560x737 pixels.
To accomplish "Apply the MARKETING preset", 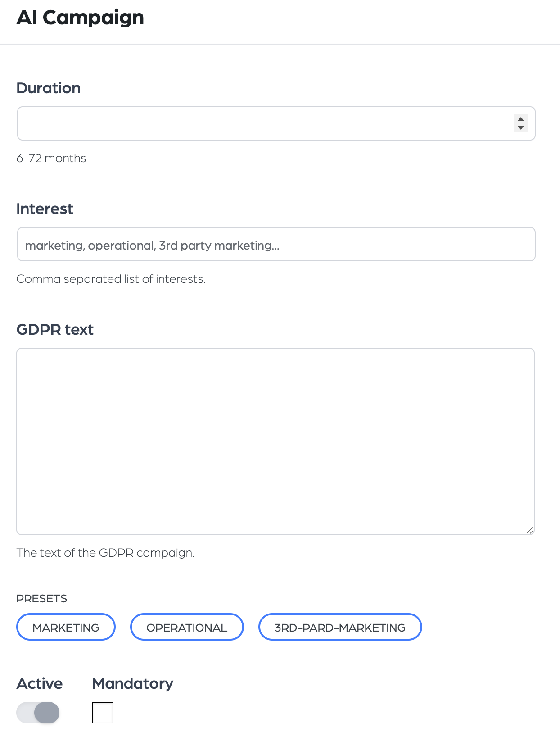I will tap(66, 627).
